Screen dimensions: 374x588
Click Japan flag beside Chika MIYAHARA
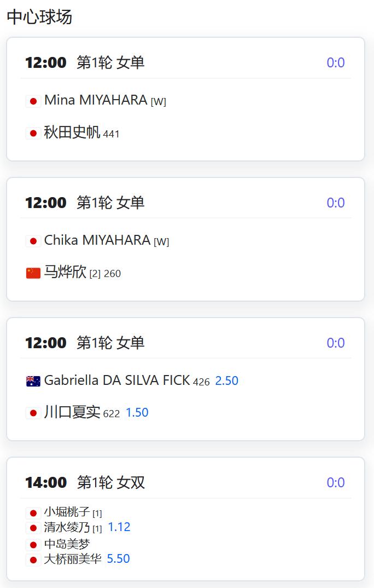33,241
